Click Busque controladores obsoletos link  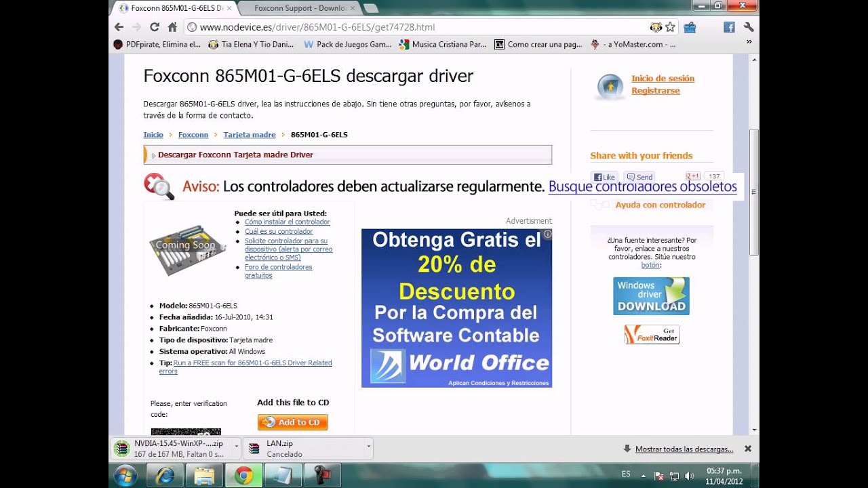642,186
